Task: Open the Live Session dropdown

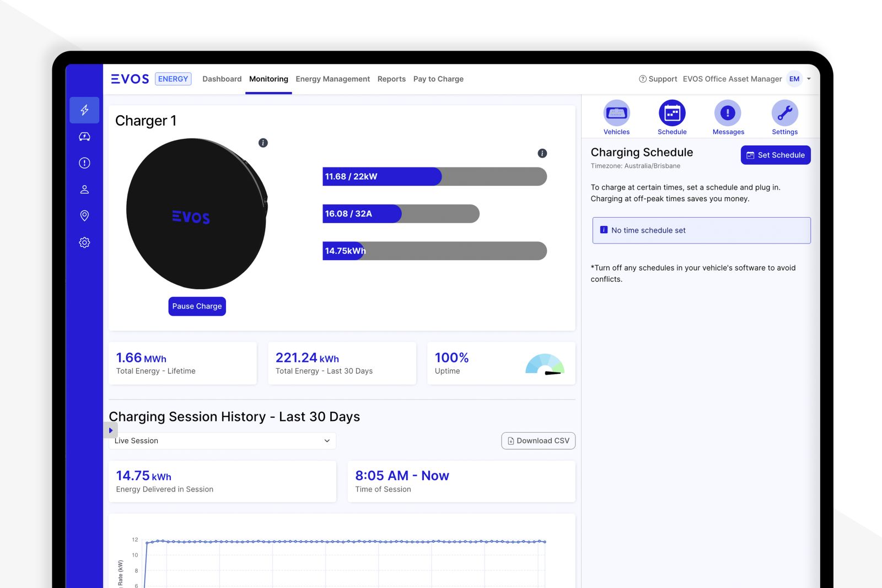Action: coord(222,440)
